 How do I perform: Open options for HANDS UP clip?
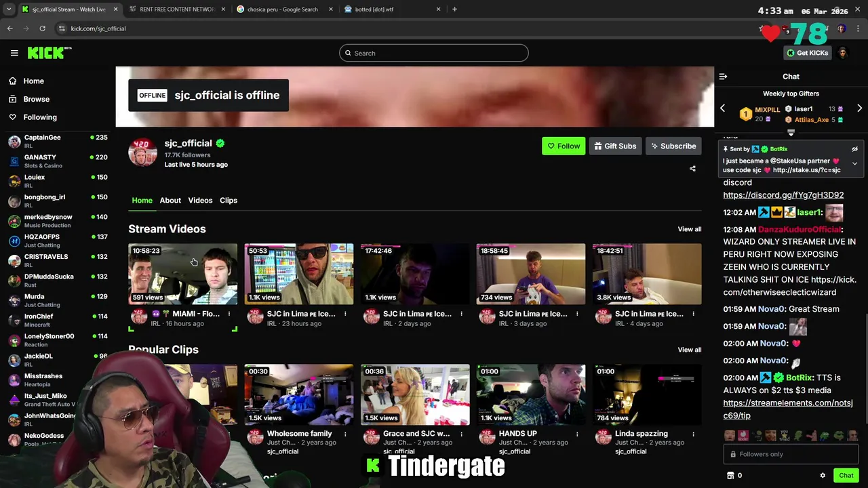point(577,434)
